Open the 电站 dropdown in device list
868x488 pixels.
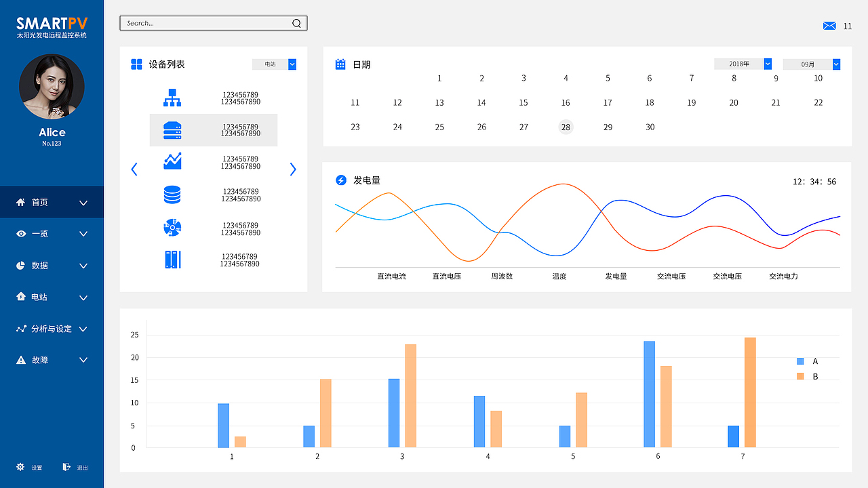point(274,64)
